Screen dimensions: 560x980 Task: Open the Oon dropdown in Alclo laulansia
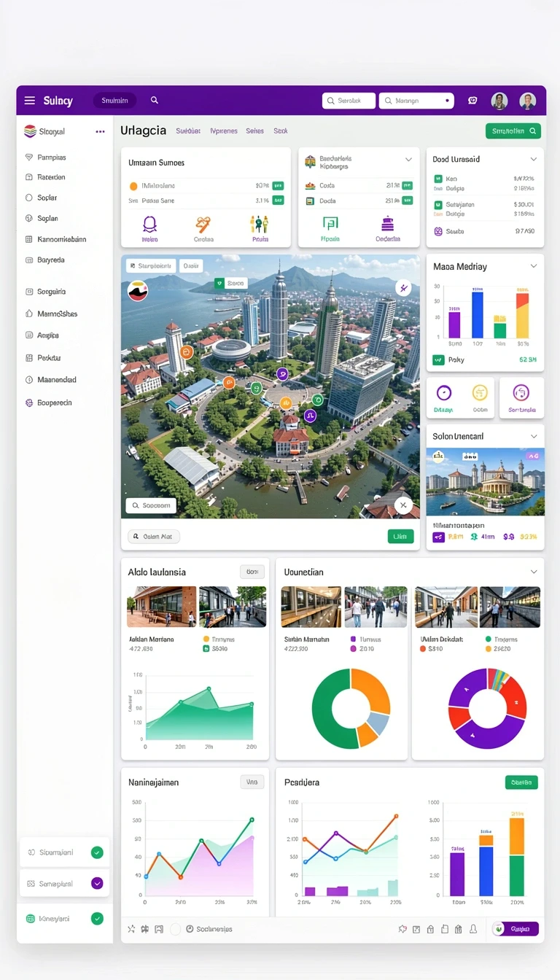click(x=252, y=572)
